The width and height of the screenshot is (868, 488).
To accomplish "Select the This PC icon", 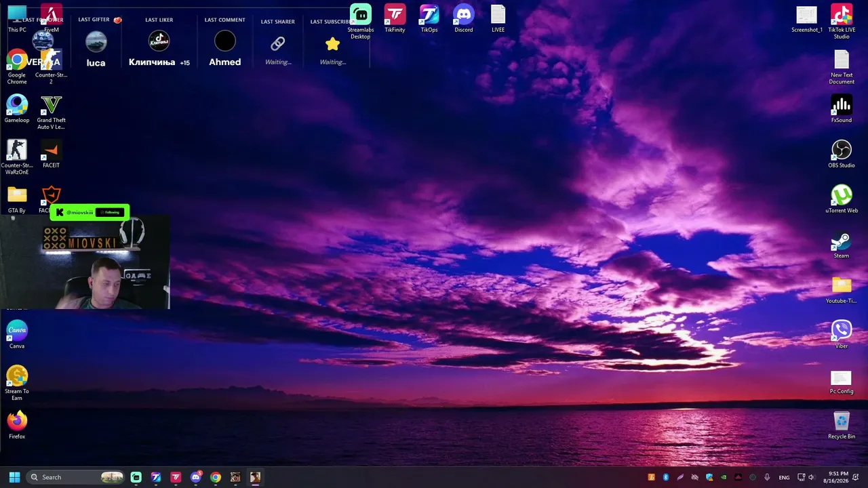I will [17, 18].
